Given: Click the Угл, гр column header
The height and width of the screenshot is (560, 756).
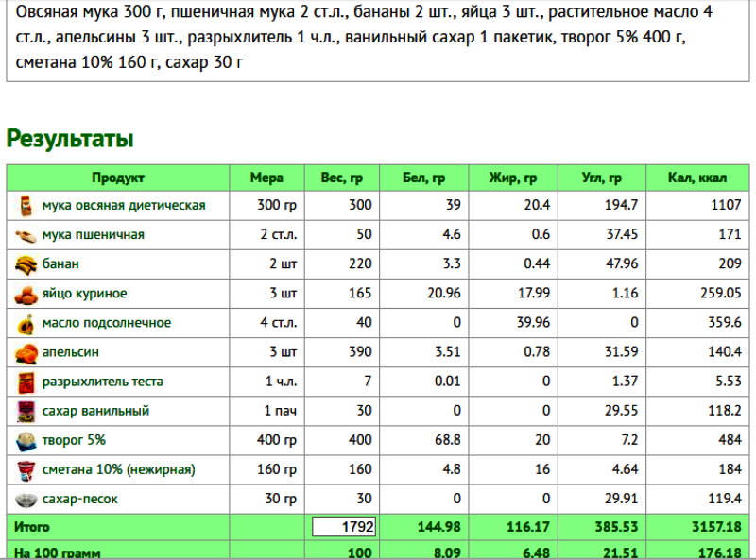Looking at the screenshot, I should 602,178.
